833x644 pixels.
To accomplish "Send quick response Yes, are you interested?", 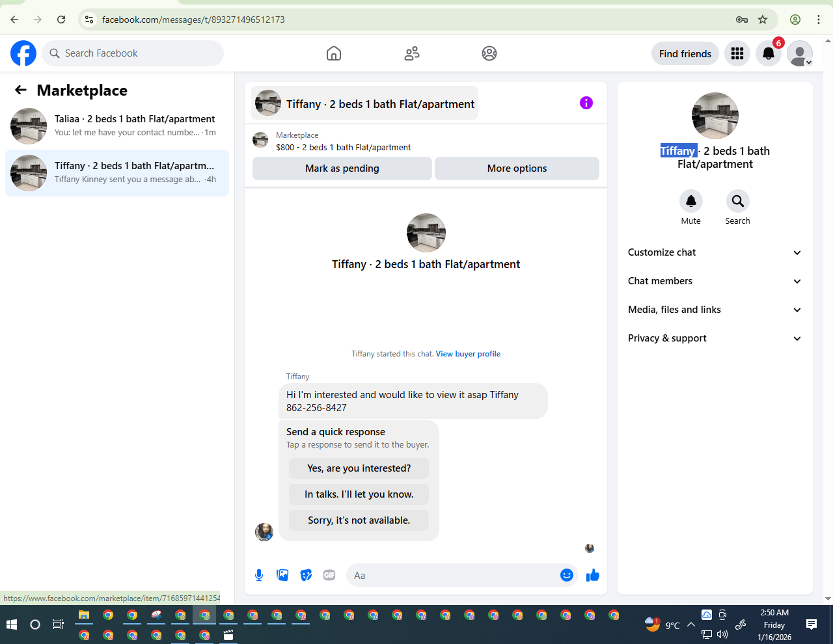I will 359,468.
